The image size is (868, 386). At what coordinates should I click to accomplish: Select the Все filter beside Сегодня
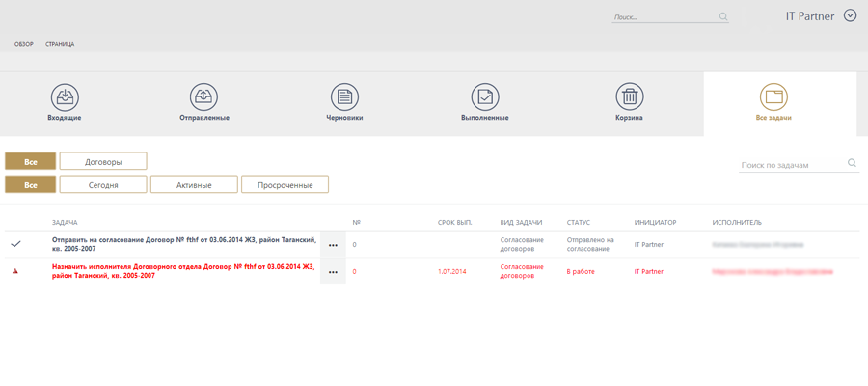tap(31, 184)
